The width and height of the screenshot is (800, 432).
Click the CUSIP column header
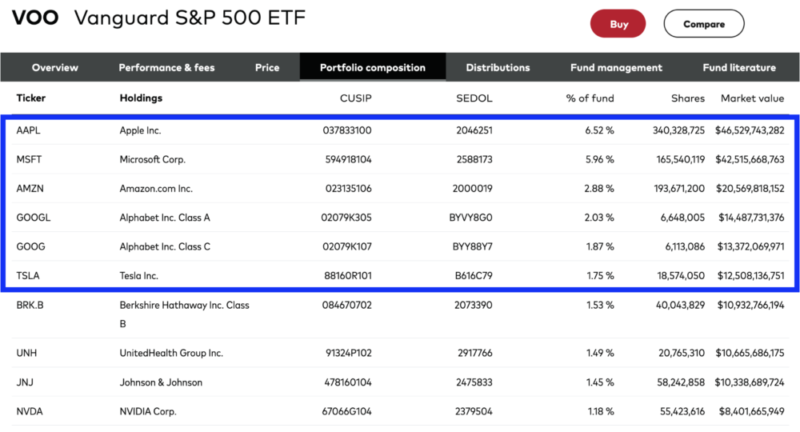pos(356,98)
